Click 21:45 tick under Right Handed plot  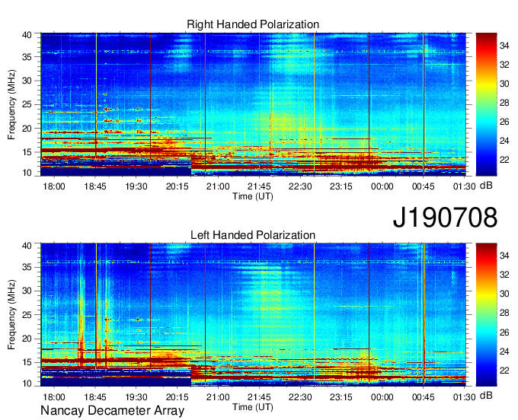click(x=259, y=186)
